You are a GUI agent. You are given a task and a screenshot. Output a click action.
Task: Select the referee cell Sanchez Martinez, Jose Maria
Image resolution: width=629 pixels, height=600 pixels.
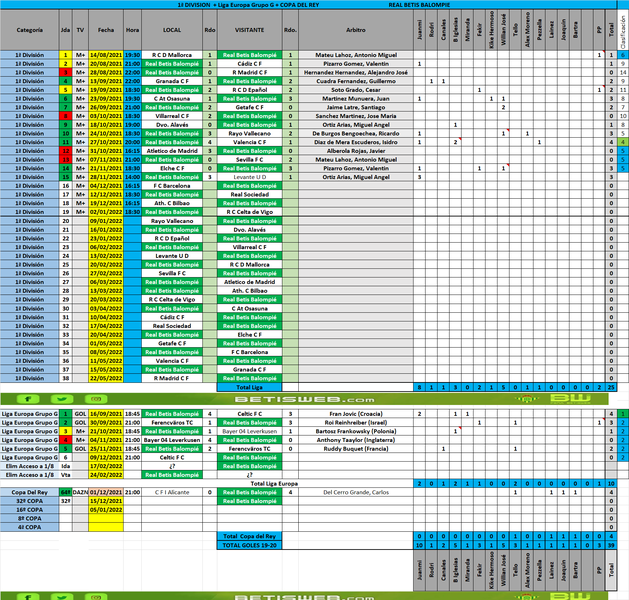pyautogui.click(x=356, y=116)
